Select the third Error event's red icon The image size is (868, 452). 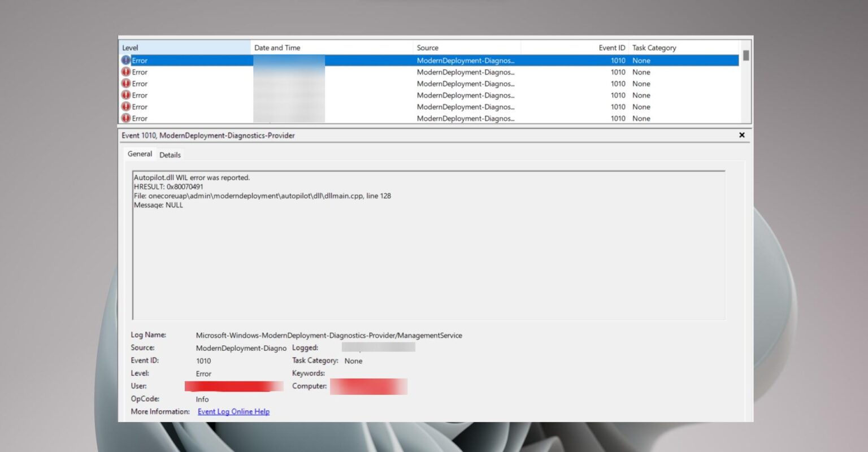(126, 83)
